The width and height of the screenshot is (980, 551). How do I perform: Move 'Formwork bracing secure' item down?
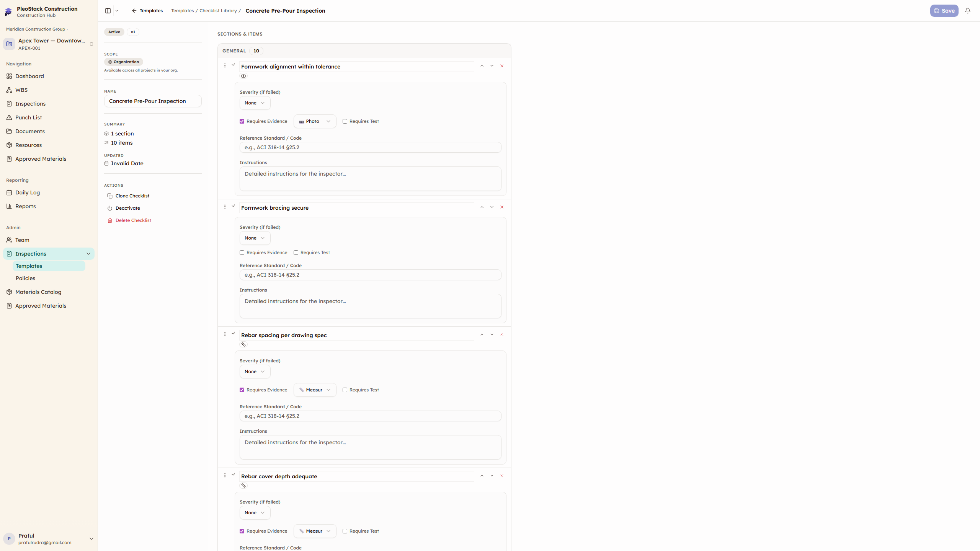tap(492, 207)
